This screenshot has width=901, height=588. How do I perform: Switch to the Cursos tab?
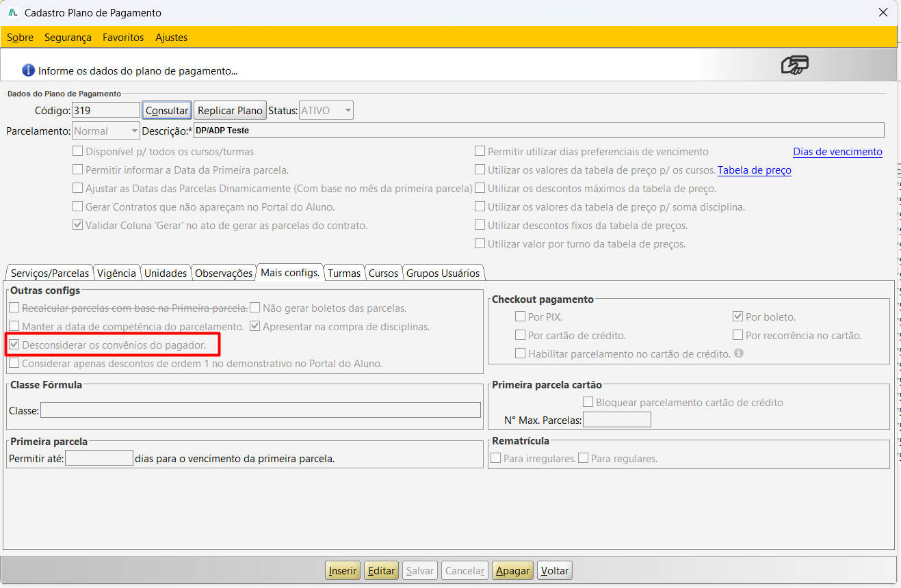[383, 273]
